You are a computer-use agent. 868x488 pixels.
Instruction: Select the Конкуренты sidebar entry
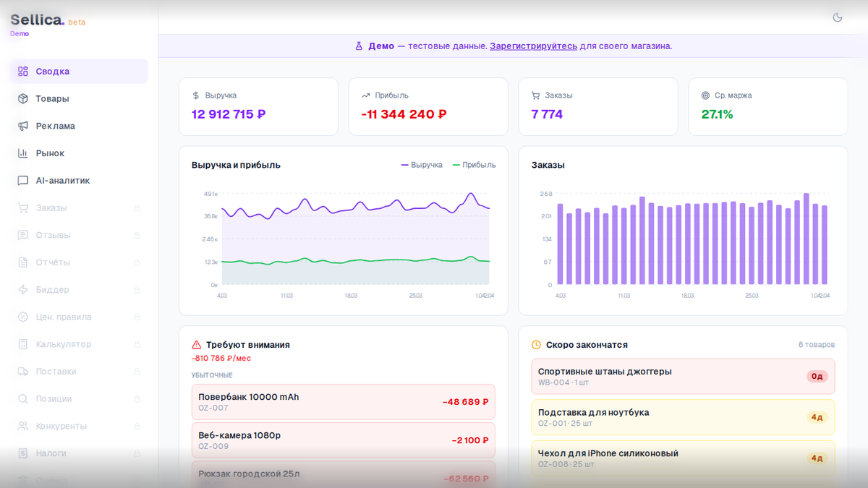coord(61,426)
